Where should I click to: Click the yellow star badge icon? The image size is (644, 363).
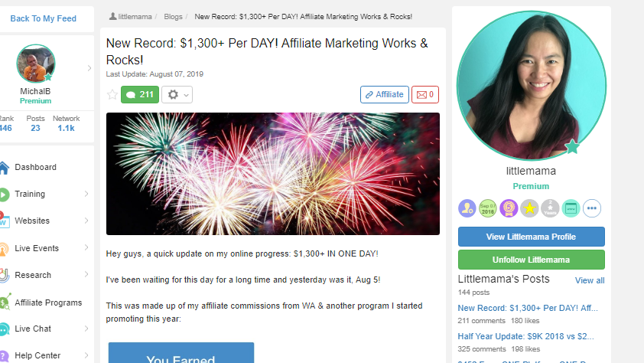click(529, 208)
